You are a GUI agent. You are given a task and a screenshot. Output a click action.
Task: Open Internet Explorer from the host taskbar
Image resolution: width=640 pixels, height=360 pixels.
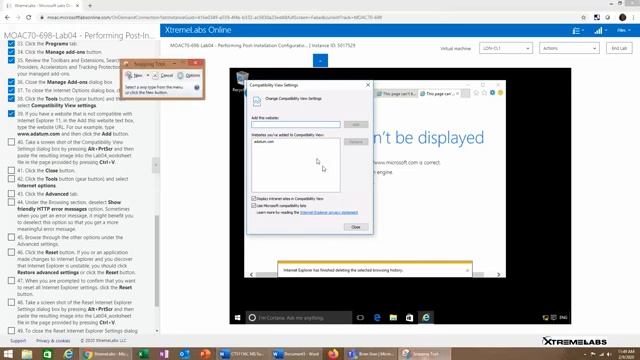[68, 354]
